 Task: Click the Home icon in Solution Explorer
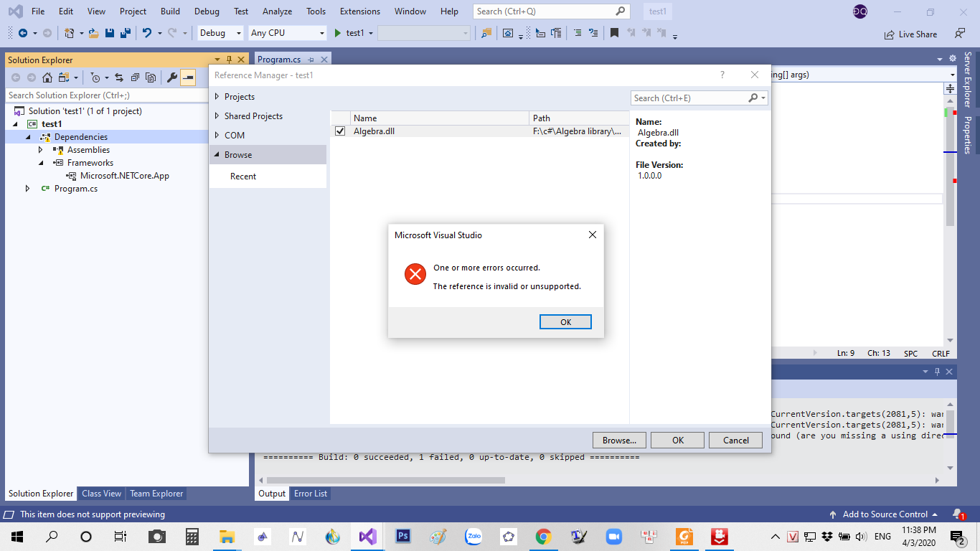point(47,77)
